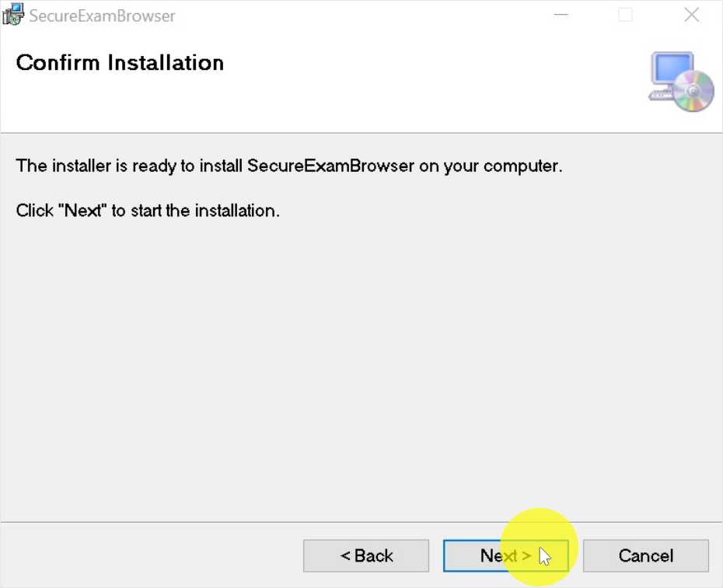Click the Confirm Installation heading
The height and width of the screenshot is (588, 723).
tap(120, 63)
